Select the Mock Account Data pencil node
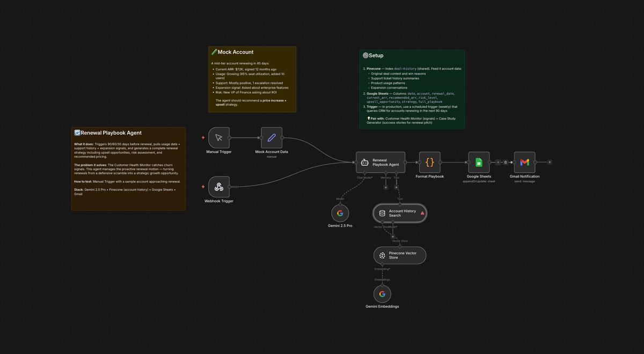 272,137
